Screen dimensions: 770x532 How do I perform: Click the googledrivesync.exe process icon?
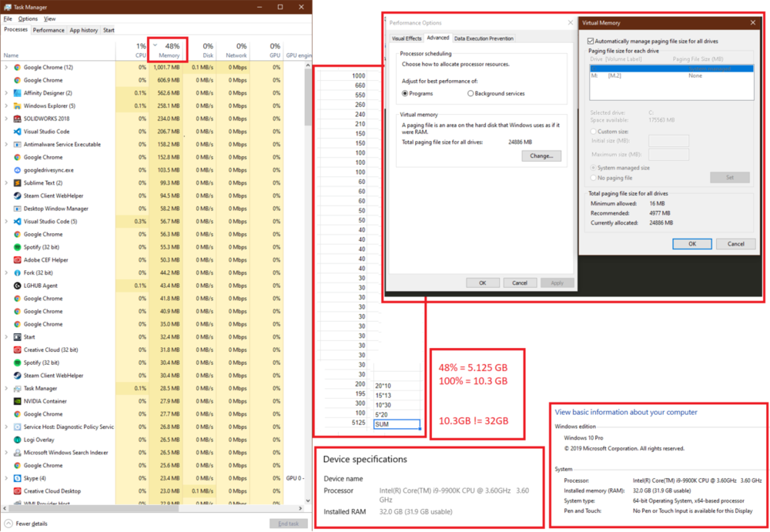pyautogui.click(x=17, y=170)
